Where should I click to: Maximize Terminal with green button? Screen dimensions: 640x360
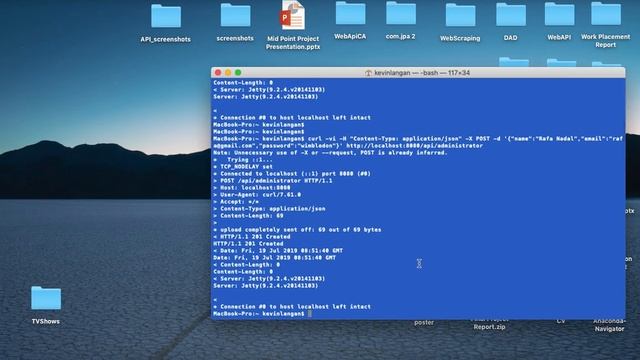[238, 73]
